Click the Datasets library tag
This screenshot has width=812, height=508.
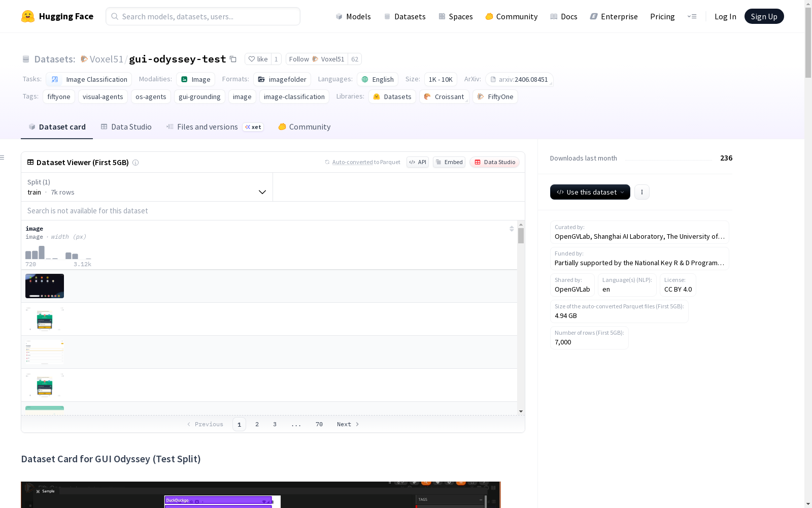(x=392, y=97)
